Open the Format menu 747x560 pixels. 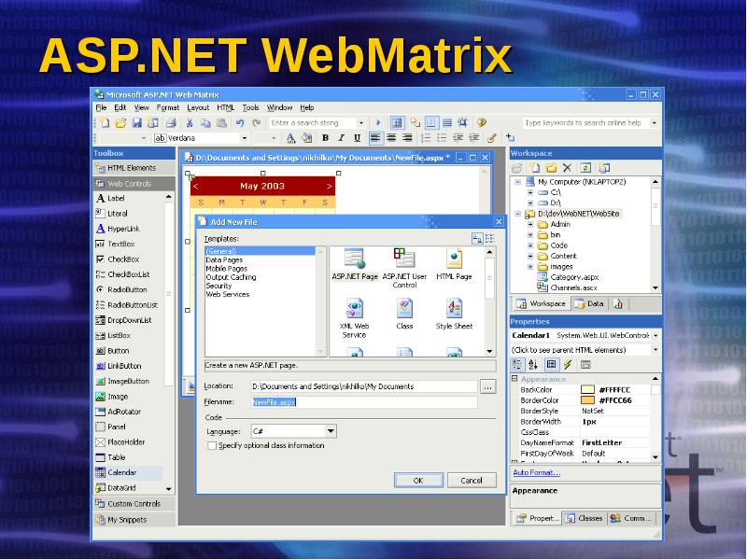pos(168,107)
